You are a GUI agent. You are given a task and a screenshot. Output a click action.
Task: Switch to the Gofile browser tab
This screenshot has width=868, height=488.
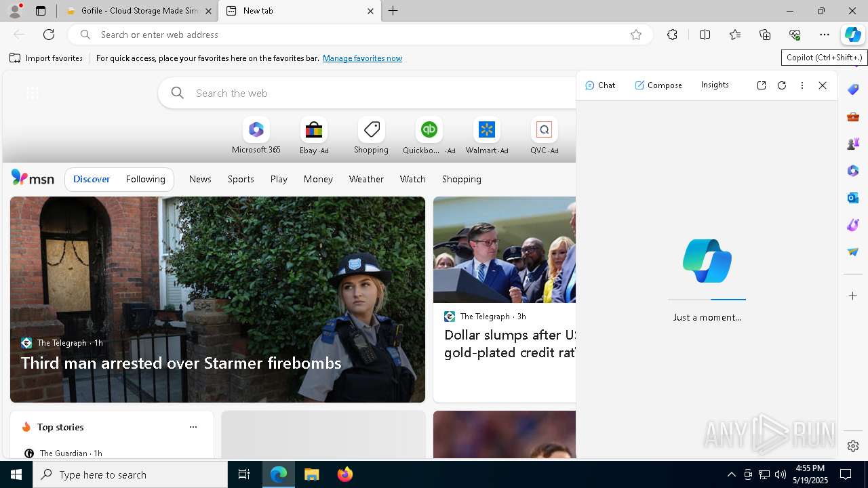coord(138,11)
